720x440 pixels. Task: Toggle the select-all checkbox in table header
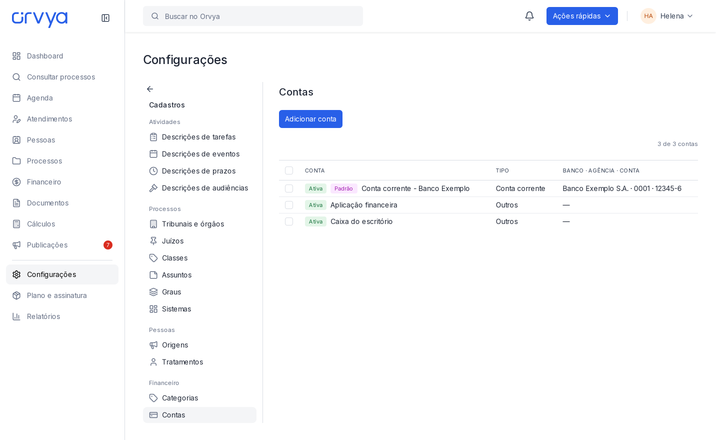tap(289, 170)
